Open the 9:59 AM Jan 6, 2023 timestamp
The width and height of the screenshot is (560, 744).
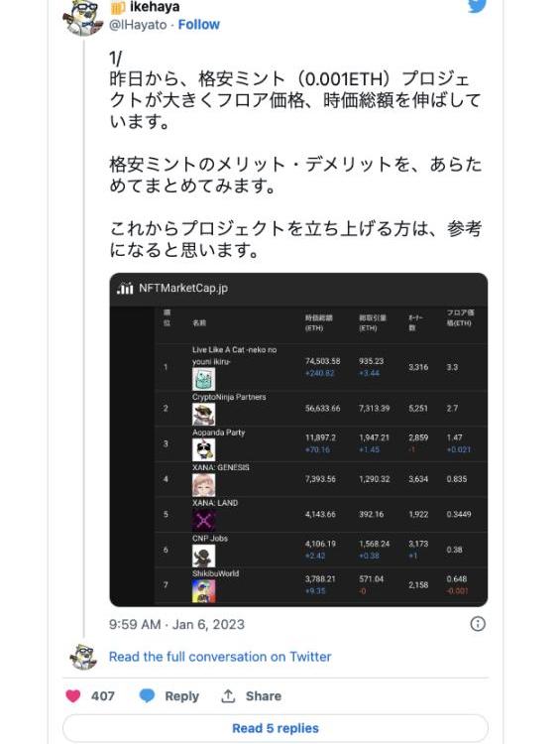pyautogui.click(x=176, y=624)
